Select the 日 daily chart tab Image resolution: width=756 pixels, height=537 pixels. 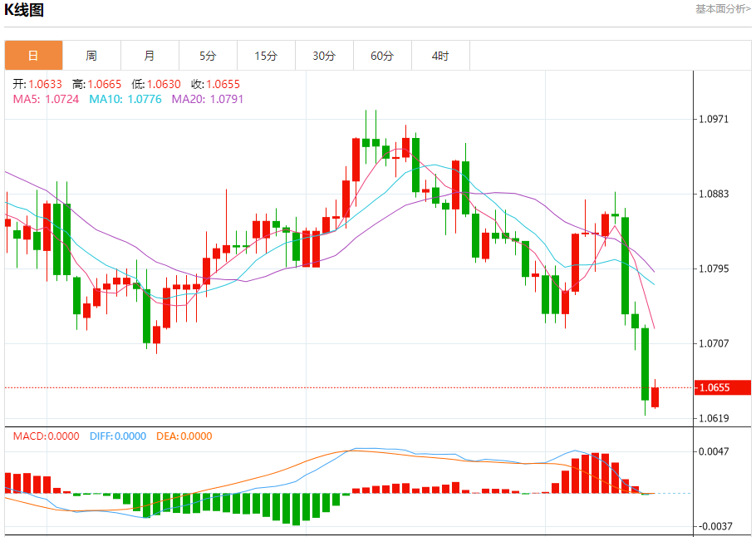click(34, 56)
